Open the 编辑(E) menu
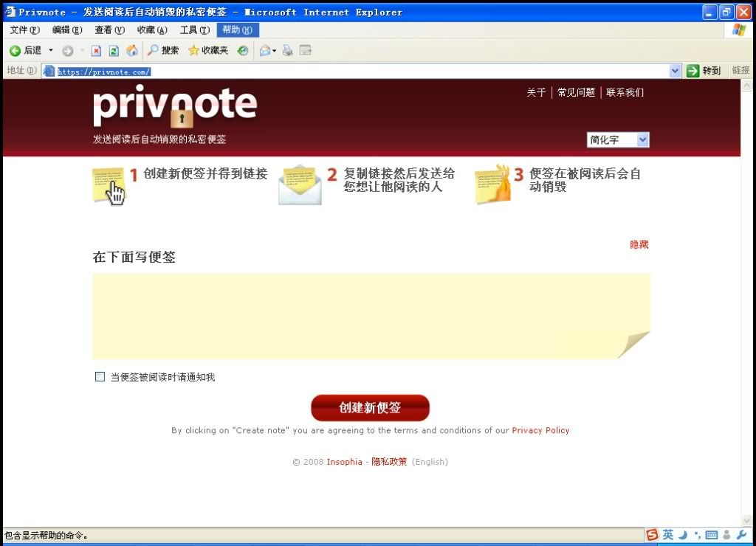Image resolution: width=756 pixels, height=546 pixels. pos(67,30)
